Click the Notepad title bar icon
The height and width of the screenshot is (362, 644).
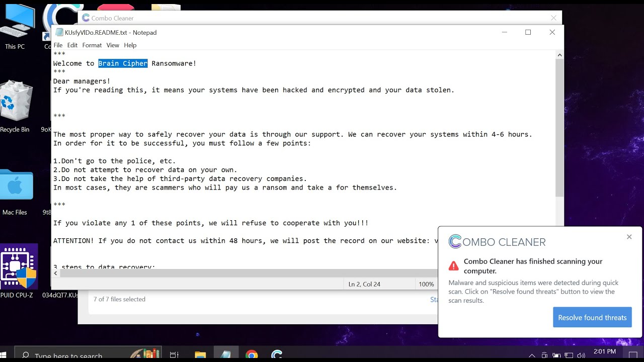click(x=59, y=32)
